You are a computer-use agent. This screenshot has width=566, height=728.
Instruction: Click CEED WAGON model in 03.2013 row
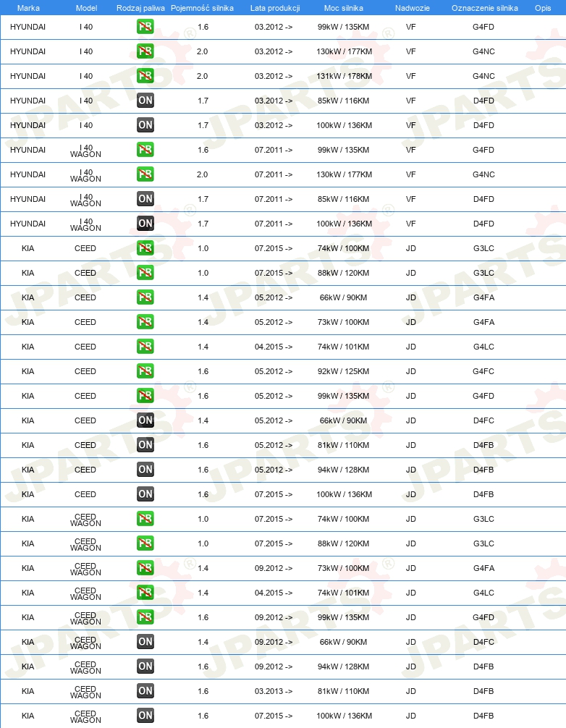click(85, 692)
